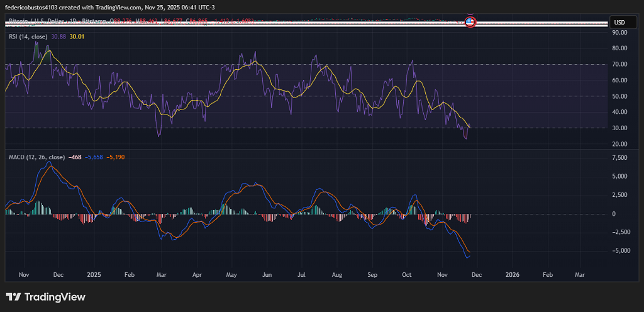This screenshot has height=312, width=644.
Task: Click the 60.00 RSI axis label
Action: [619, 80]
